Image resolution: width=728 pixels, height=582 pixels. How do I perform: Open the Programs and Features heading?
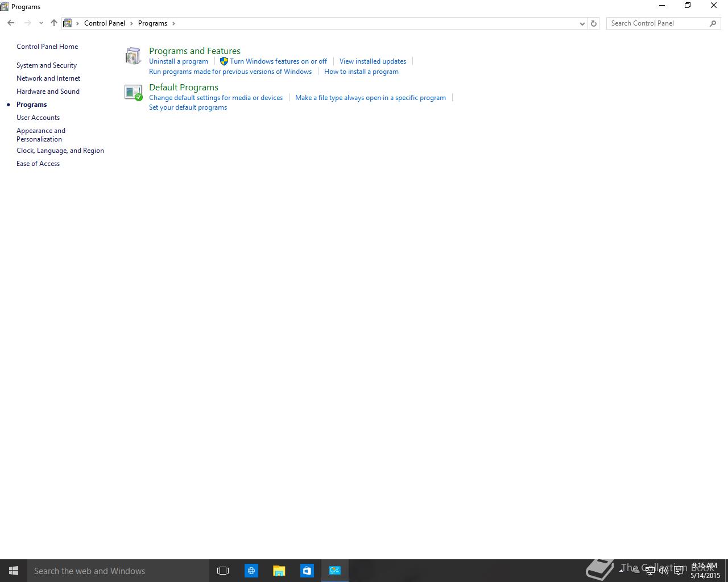(195, 51)
